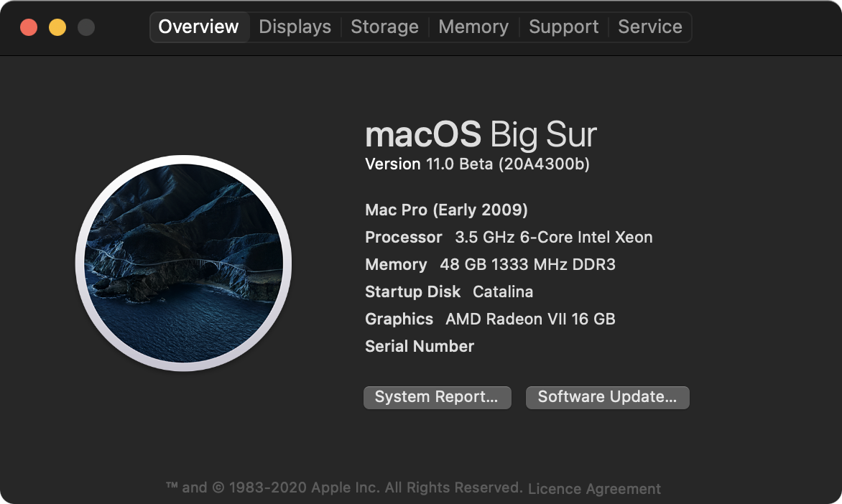The width and height of the screenshot is (842, 504).
Task: Click the Startup Disk Catalina entry
Action: coord(449,292)
